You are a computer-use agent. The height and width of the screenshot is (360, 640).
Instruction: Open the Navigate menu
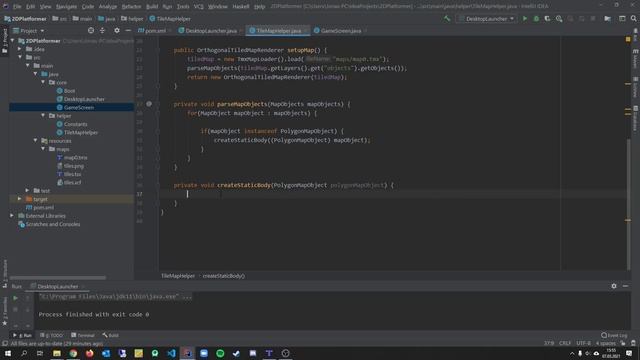[x=66, y=7]
